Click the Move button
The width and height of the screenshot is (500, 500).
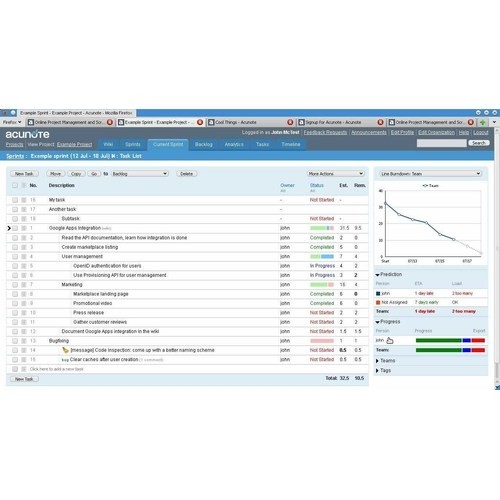click(55, 174)
